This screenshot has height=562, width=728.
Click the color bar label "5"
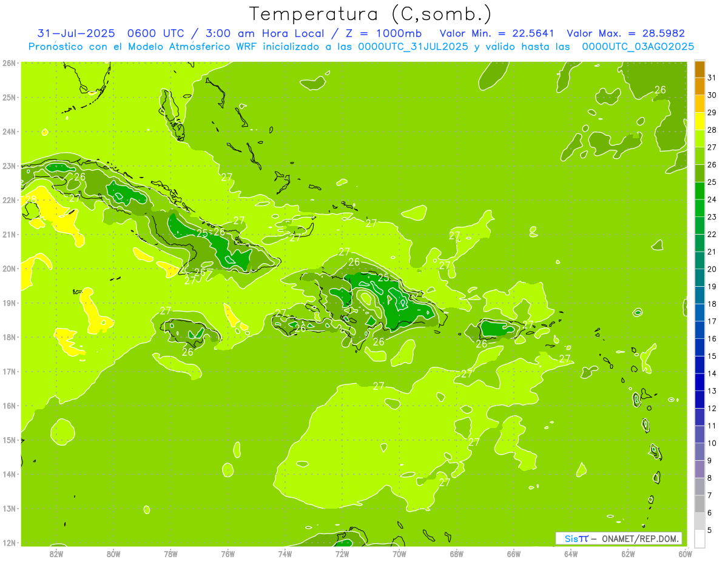(710, 530)
